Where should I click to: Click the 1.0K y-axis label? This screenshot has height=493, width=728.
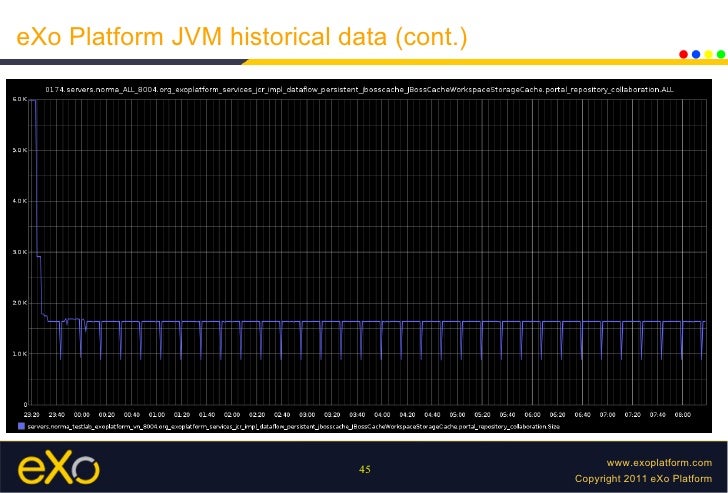pos(20,354)
